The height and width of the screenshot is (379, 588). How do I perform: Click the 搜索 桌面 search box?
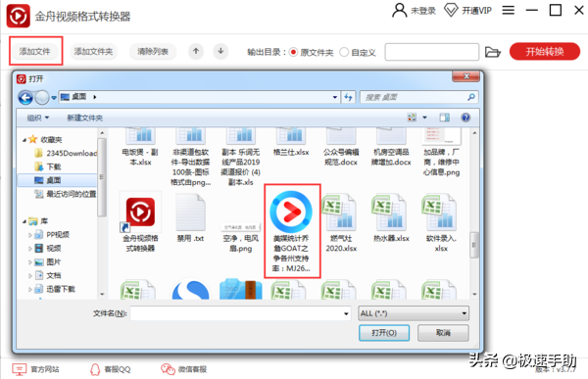click(x=418, y=98)
